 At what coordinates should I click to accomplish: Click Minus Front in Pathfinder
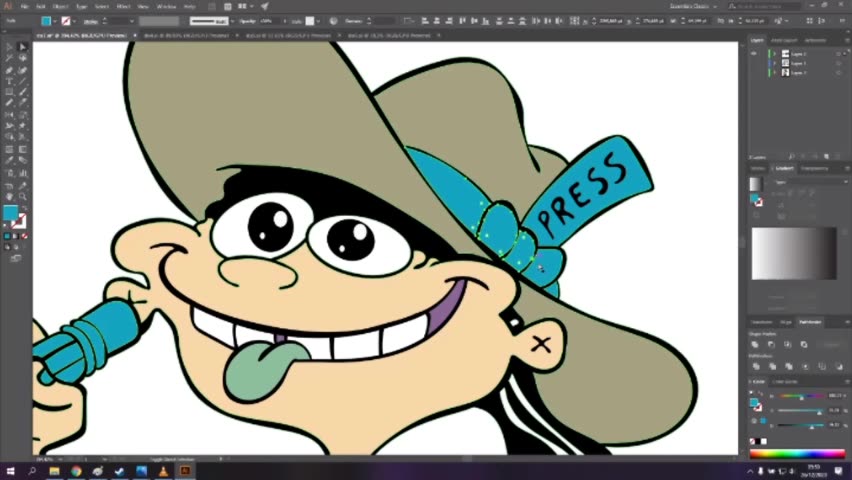pos(771,344)
